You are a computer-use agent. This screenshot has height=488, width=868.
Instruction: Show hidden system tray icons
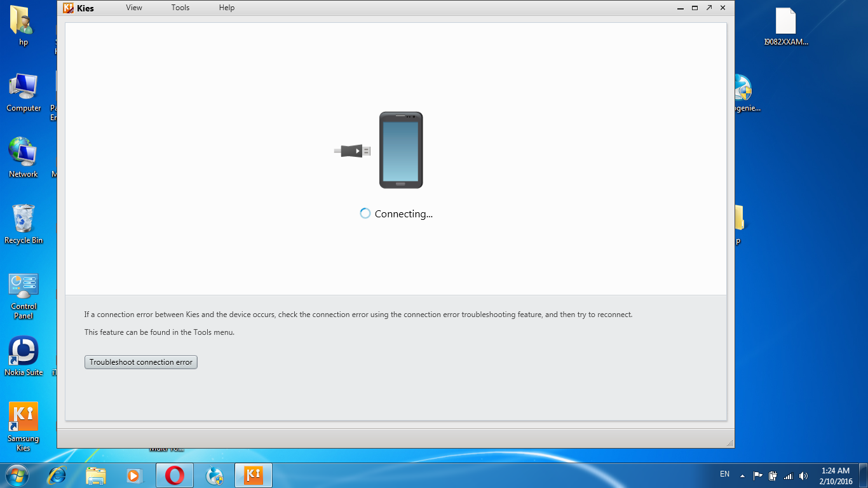point(742,476)
